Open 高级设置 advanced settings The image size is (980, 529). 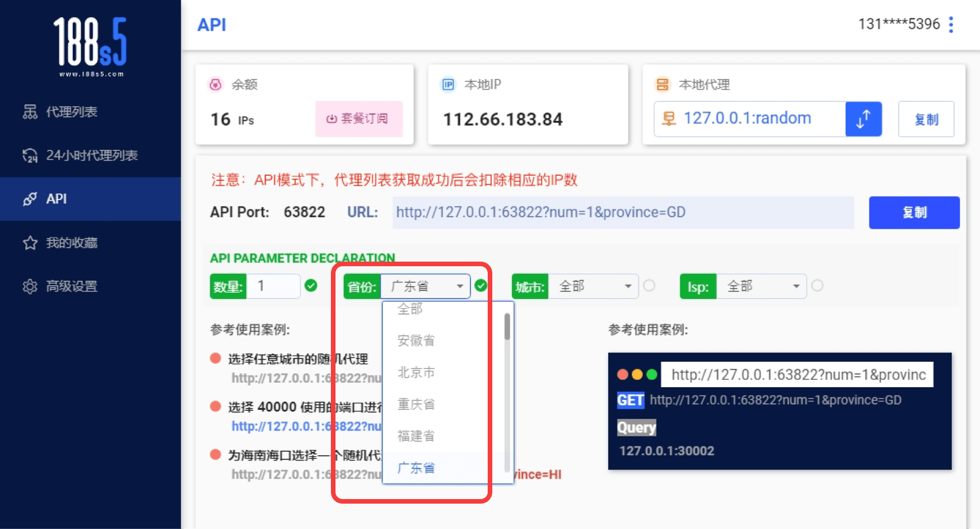coord(91,286)
